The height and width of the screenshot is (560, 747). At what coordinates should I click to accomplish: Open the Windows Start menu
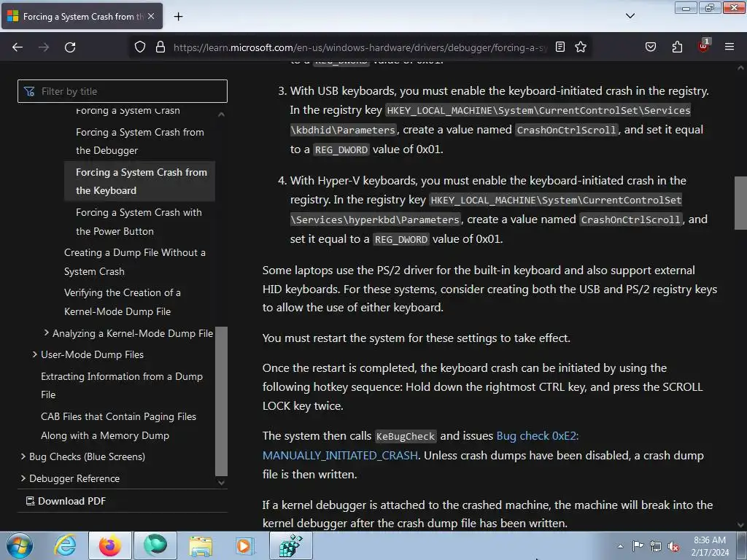pos(19,545)
